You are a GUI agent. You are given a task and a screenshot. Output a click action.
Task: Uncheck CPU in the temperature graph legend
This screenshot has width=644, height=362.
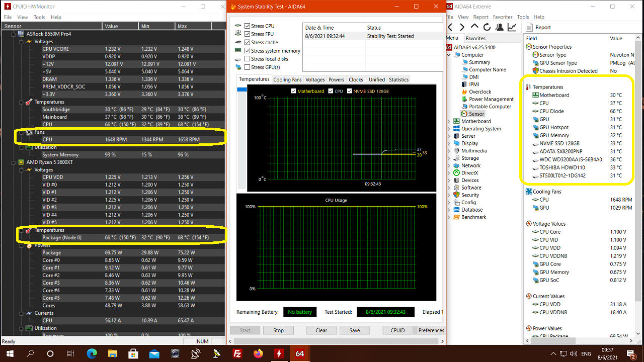pos(331,91)
